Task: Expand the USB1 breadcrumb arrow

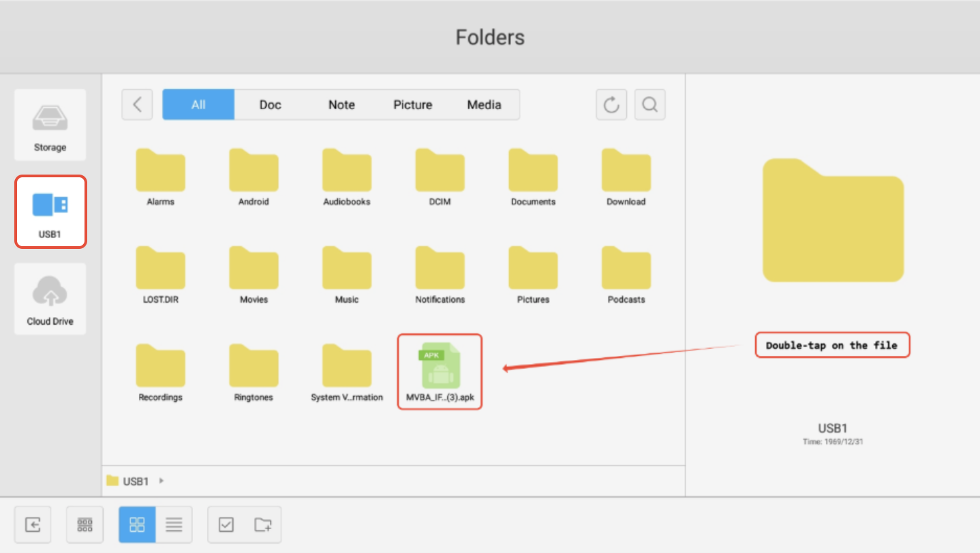Action: (x=162, y=481)
